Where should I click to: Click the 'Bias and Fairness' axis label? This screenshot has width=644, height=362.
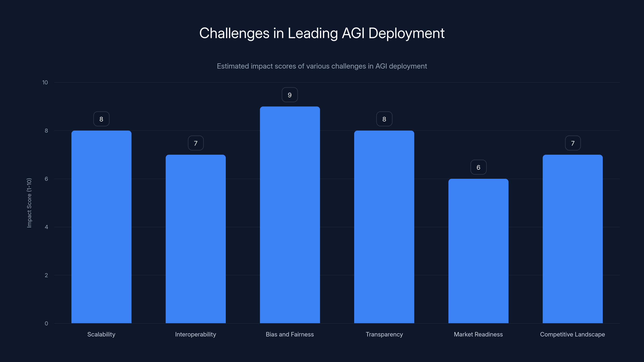[290, 334]
